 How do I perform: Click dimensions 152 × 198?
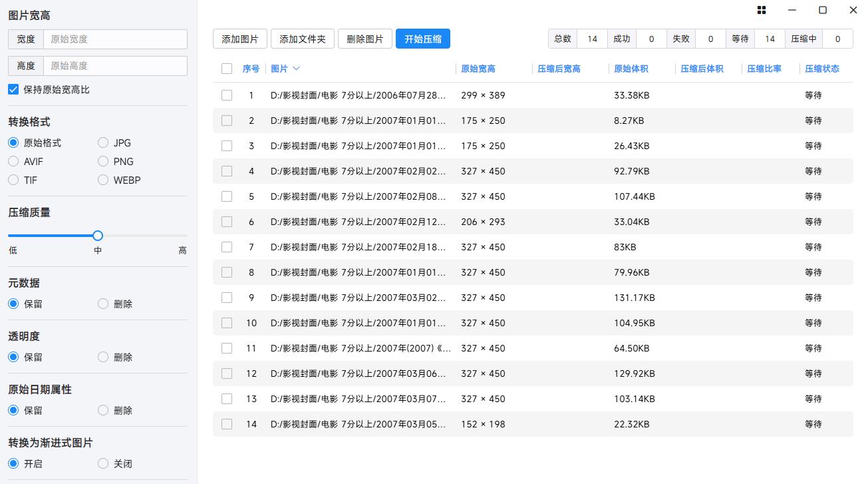point(483,424)
